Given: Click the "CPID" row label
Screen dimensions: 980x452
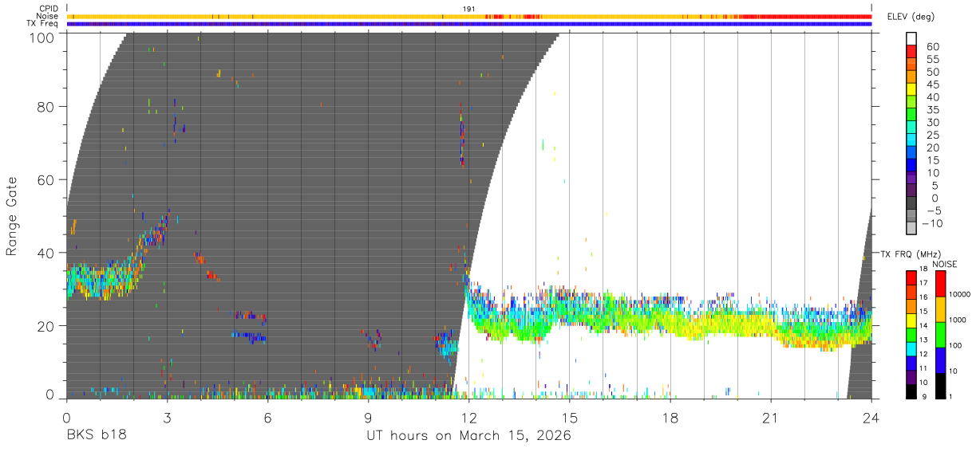Looking at the screenshot, I should (x=49, y=9).
